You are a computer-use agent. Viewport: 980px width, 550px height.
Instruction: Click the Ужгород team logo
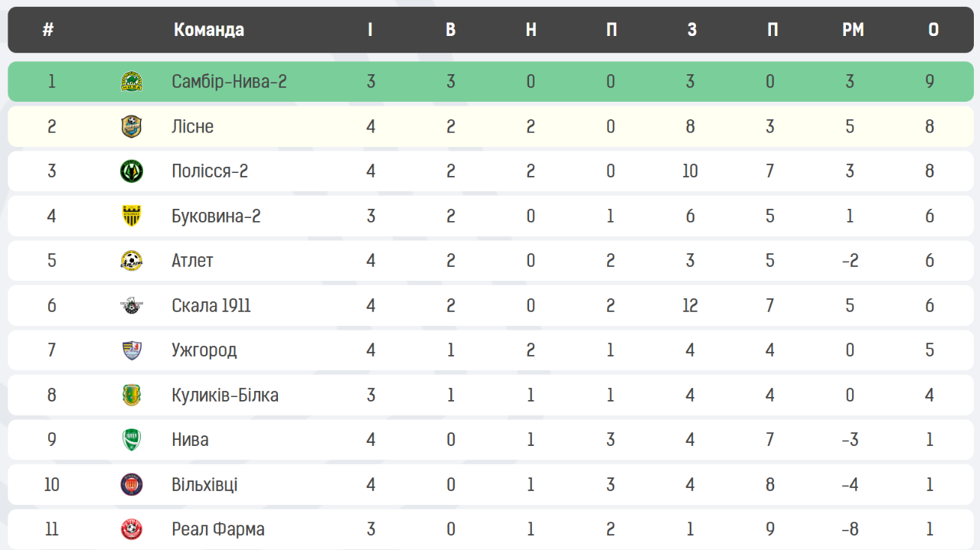[x=132, y=350]
